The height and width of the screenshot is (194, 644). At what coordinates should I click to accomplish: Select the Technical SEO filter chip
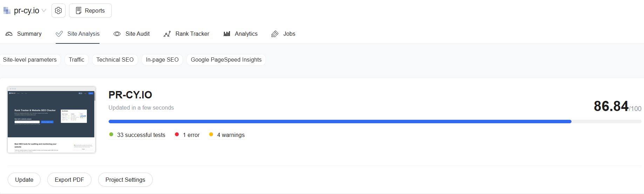pos(115,60)
